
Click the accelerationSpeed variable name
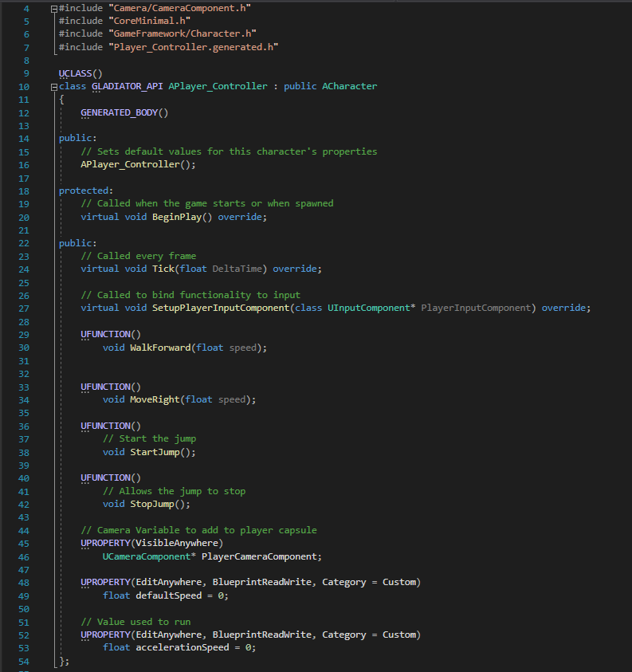pyautogui.click(x=182, y=647)
